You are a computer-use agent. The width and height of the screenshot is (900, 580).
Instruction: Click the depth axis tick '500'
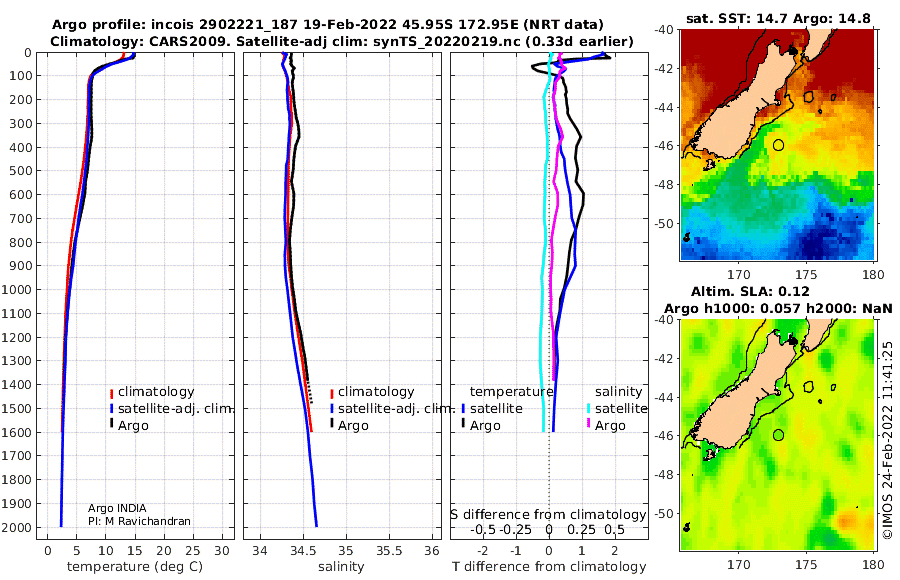tap(22, 171)
